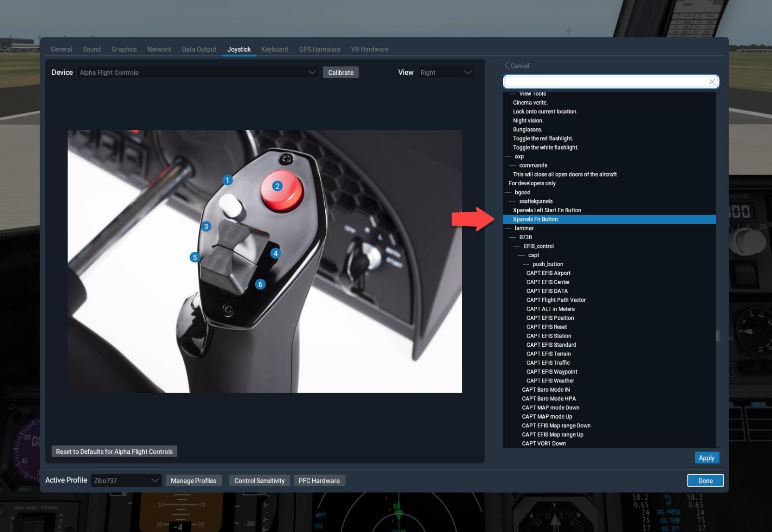
Task: Click the Calibrate button
Action: 341,72
